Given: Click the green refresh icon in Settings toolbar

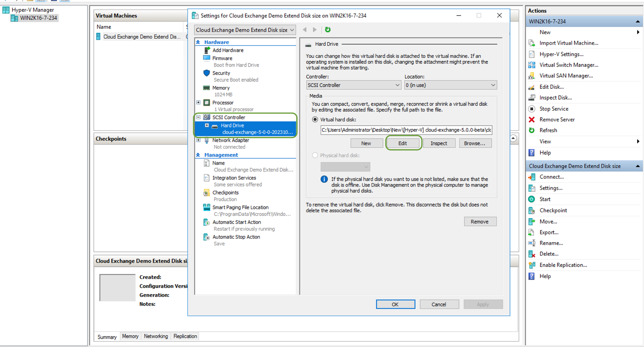Looking at the screenshot, I should (x=328, y=30).
